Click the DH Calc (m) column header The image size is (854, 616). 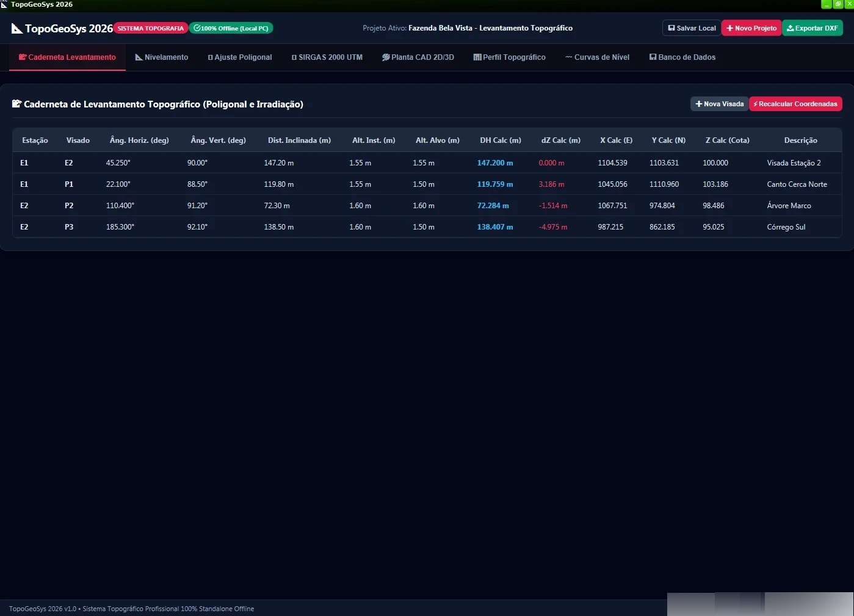(501, 140)
